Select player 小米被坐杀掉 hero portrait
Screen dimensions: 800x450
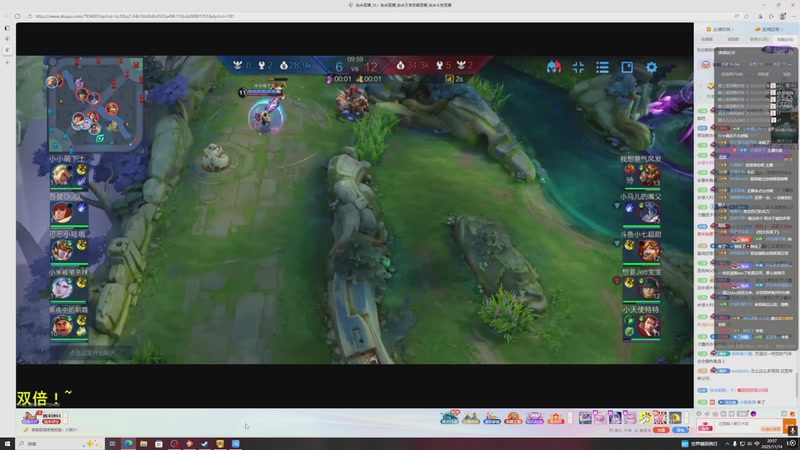coord(62,288)
